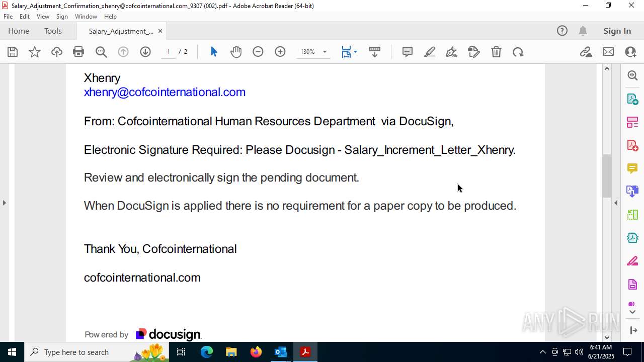644x362 pixels.
Task: Open the Export PDF tool in sidebar
Action: 632,99
